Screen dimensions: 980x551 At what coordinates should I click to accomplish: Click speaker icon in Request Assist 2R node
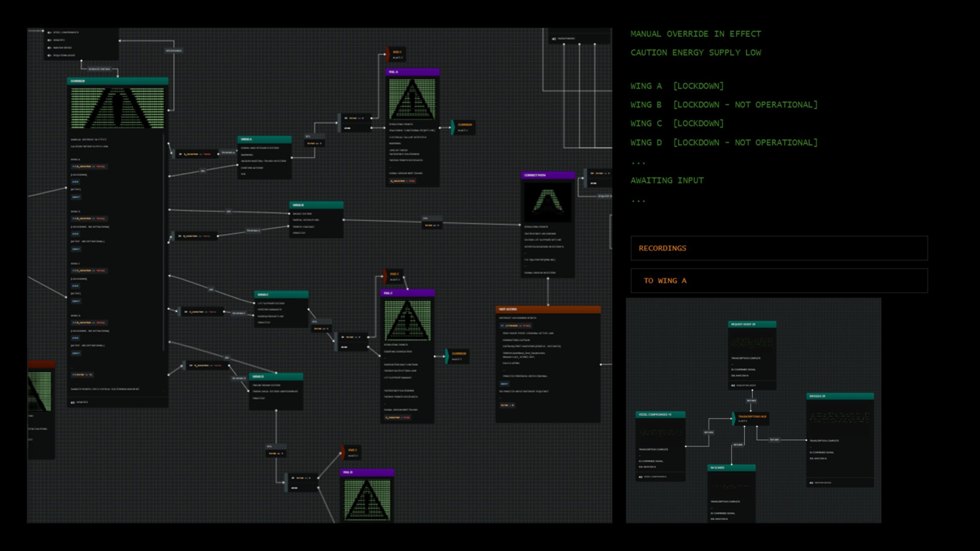(x=733, y=385)
